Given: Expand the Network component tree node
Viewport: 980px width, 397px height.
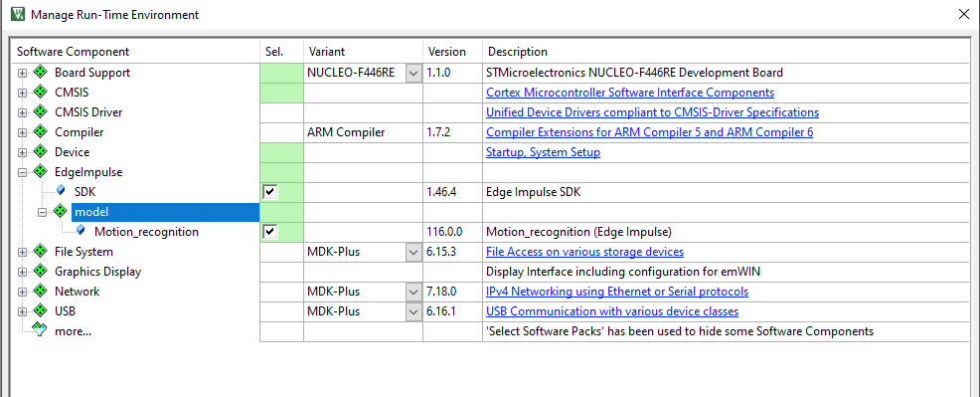Looking at the screenshot, I should (23, 292).
